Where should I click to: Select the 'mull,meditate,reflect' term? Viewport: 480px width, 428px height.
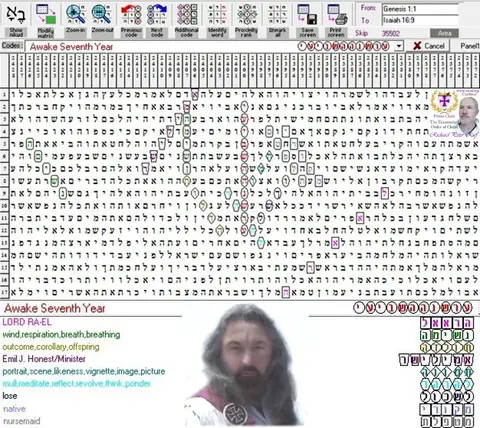click(x=77, y=384)
